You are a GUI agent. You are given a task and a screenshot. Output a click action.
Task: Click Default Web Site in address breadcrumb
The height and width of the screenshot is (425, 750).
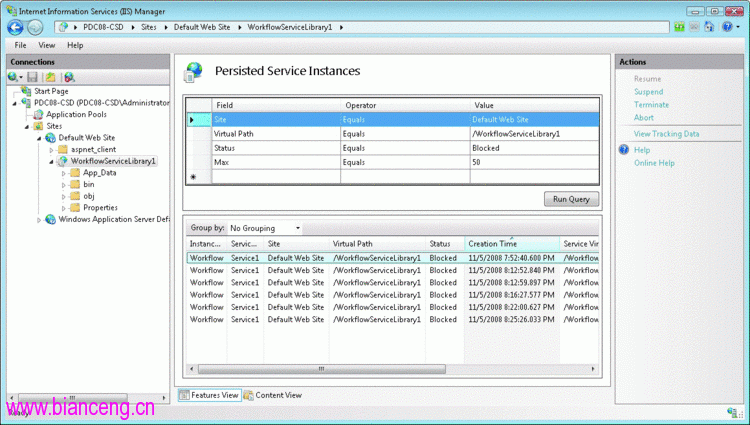tap(202, 27)
